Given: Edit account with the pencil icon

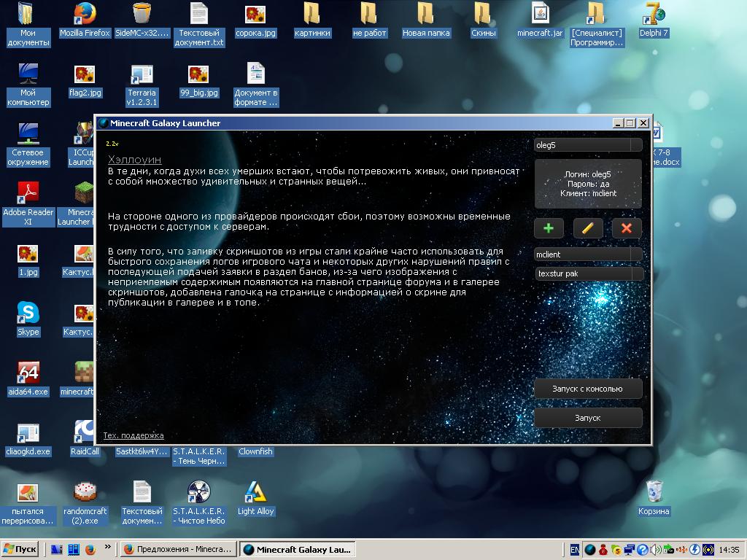Looking at the screenshot, I should (587, 228).
